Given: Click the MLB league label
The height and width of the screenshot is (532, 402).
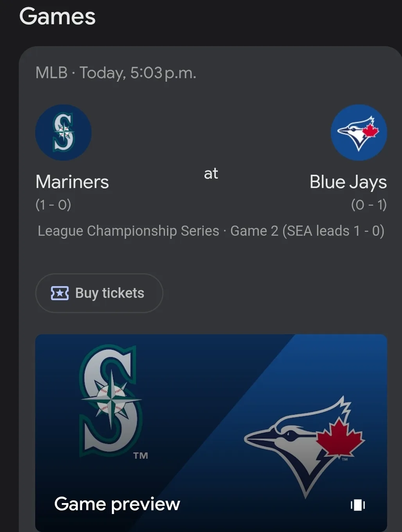Looking at the screenshot, I should [51, 73].
